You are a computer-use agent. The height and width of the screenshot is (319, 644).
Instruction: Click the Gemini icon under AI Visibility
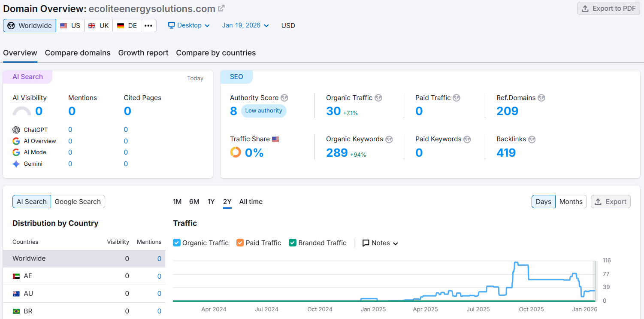pyautogui.click(x=16, y=164)
